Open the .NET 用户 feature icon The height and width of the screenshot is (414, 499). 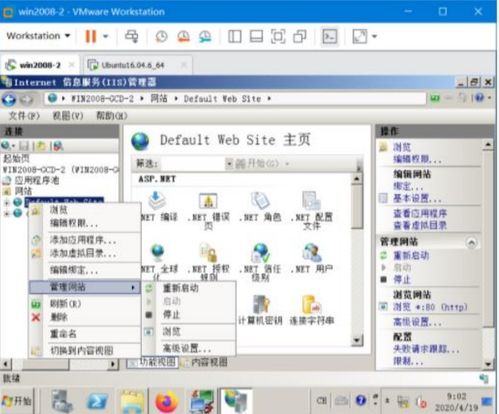coord(312,258)
